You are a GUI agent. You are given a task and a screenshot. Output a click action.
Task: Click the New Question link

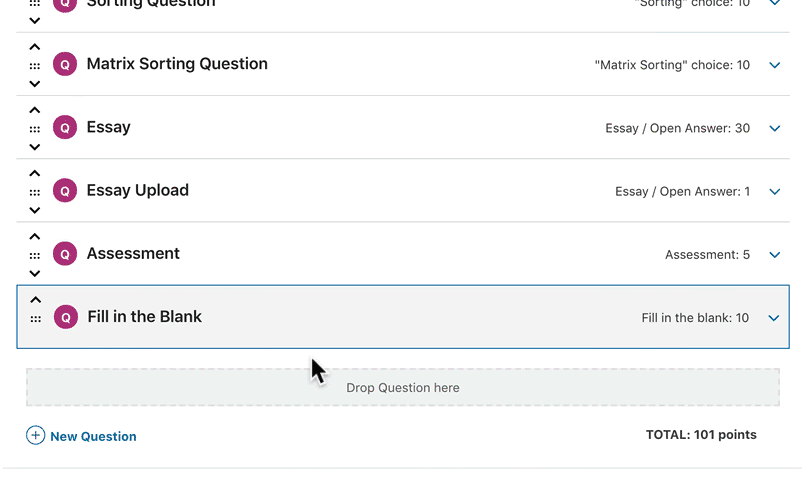(93, 436)
